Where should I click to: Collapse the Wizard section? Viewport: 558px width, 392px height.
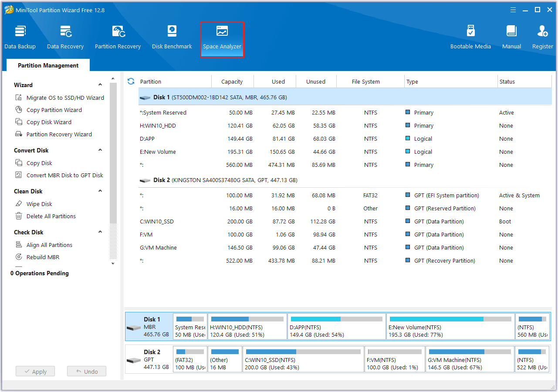(100, 84)
